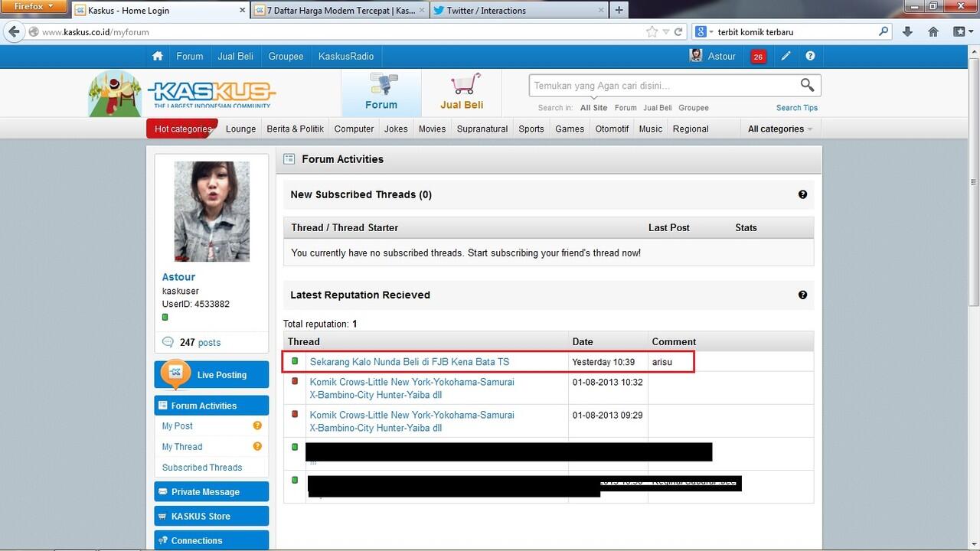This screenshot has width=980, height=551.
Task: Open the Computer category
Action: [x=354, y=129]
